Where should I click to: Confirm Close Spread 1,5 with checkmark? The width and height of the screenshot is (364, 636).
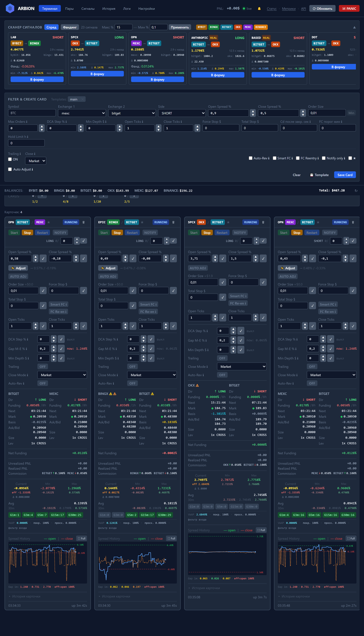(263, 258)
